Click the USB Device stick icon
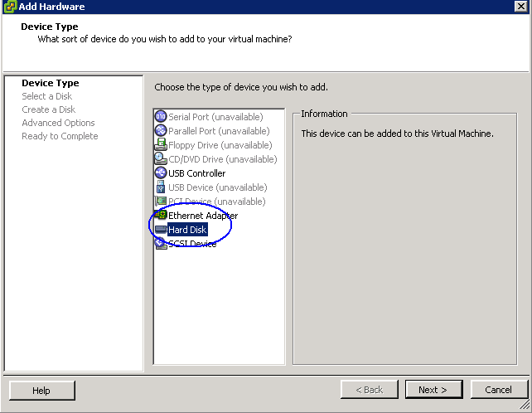This screenshot has width=532, height=413. (161, 187)
